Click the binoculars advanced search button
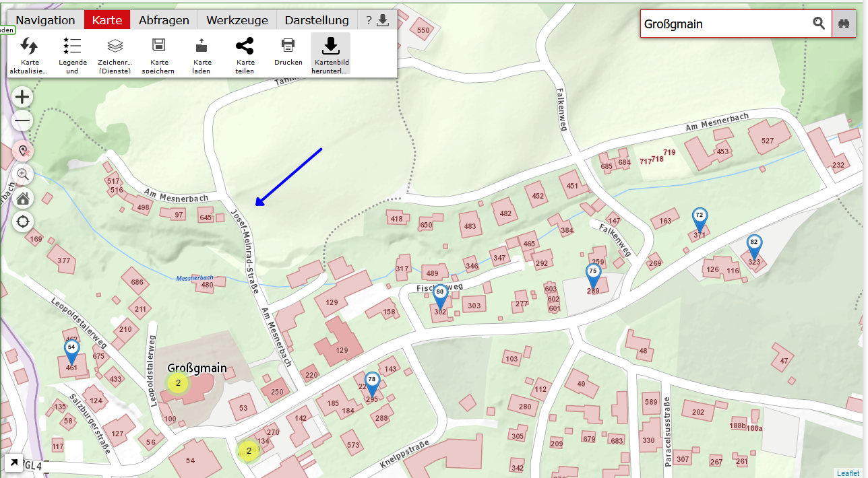868x478 pixels. click(x=842, y=24)
